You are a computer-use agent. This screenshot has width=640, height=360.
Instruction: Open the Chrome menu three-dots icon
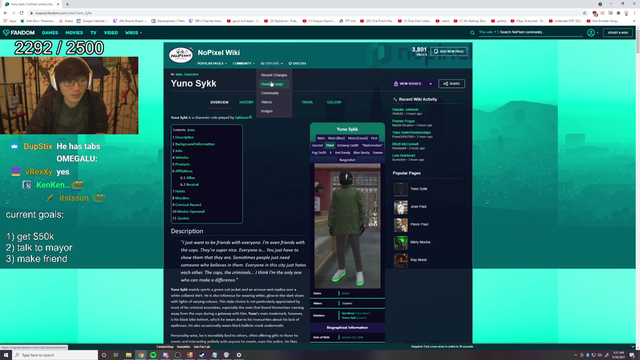pyautogui.click(x=634, y=13)
